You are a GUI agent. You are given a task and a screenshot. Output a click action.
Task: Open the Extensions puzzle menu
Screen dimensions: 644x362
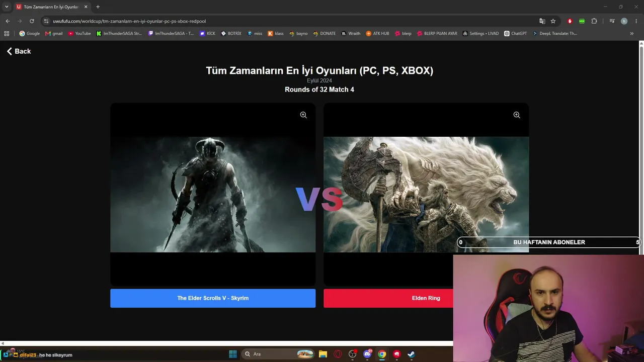point(594,21)
